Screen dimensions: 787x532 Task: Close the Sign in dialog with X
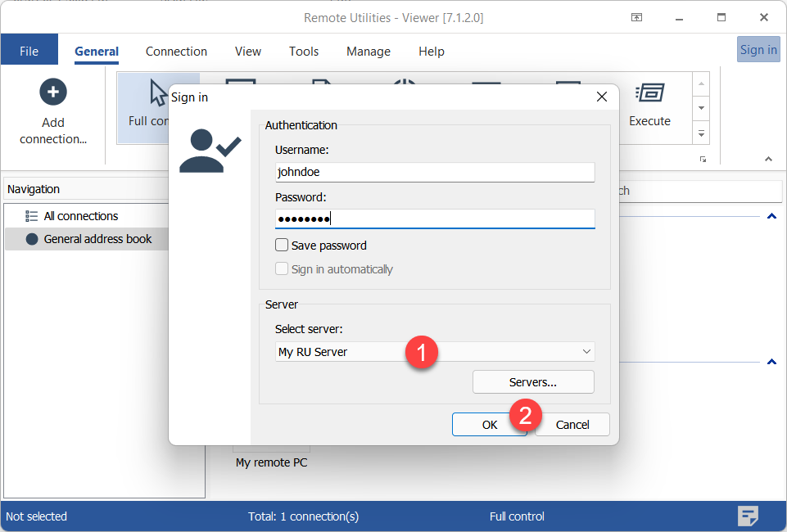[601, 97]
